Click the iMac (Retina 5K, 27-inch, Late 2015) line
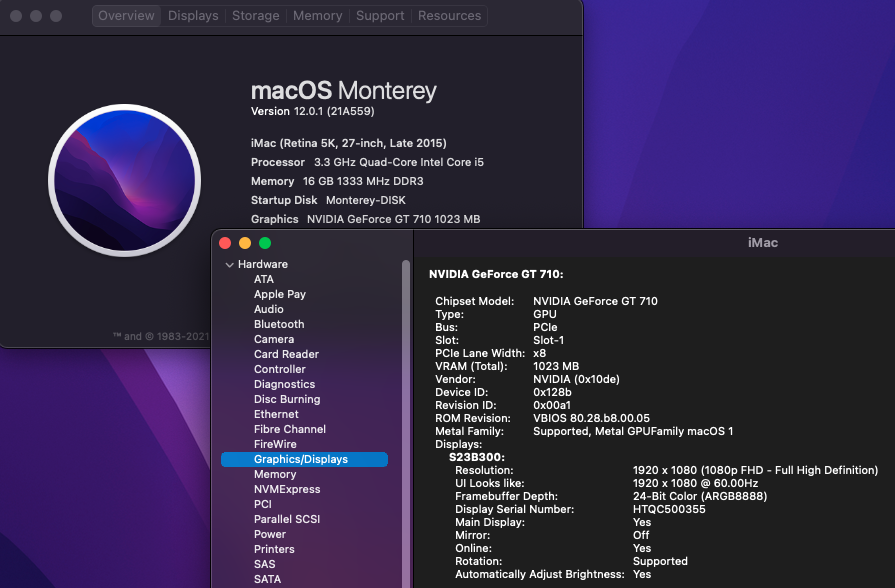The height and width of the screenshot is (588, 895). coord(349,143)
